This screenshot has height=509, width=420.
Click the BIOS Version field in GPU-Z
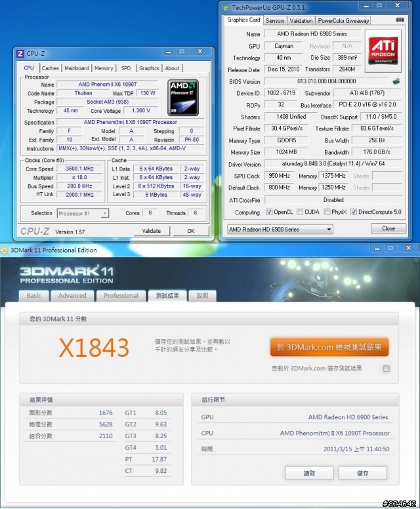tap(326, 81)
